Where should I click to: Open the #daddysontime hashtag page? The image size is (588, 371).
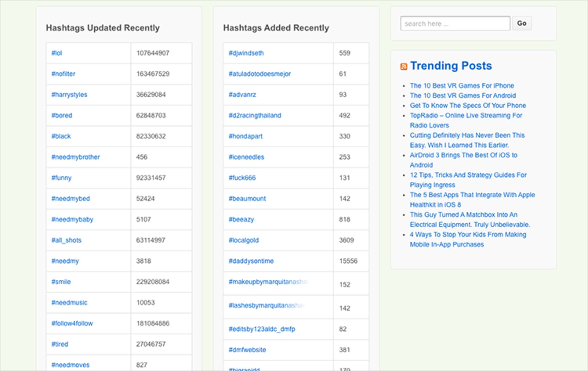pyautogui.click(x=250, y=261)
